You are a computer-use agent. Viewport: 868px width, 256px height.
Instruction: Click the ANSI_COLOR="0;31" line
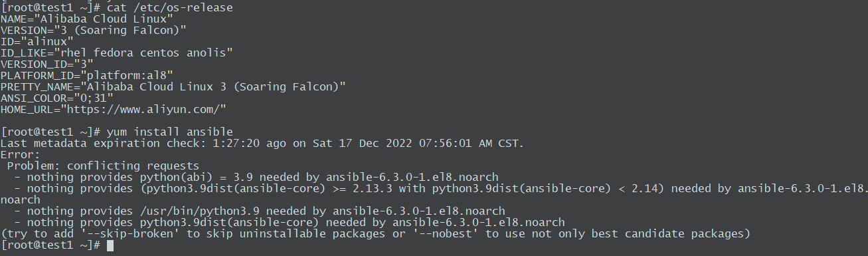56,98
